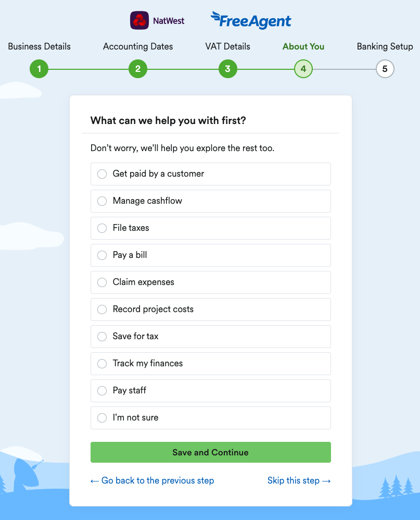Click Go back to the previous step

pos(152,480)
